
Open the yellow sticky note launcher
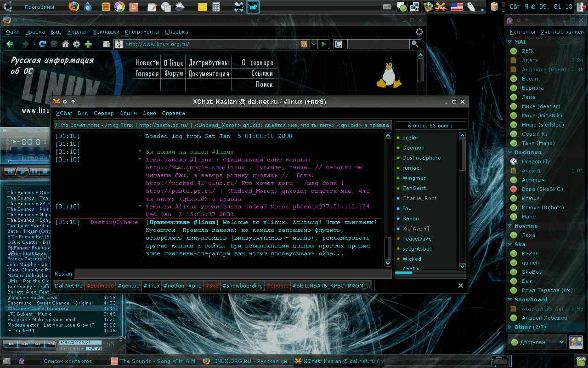(x=202, y=7)
